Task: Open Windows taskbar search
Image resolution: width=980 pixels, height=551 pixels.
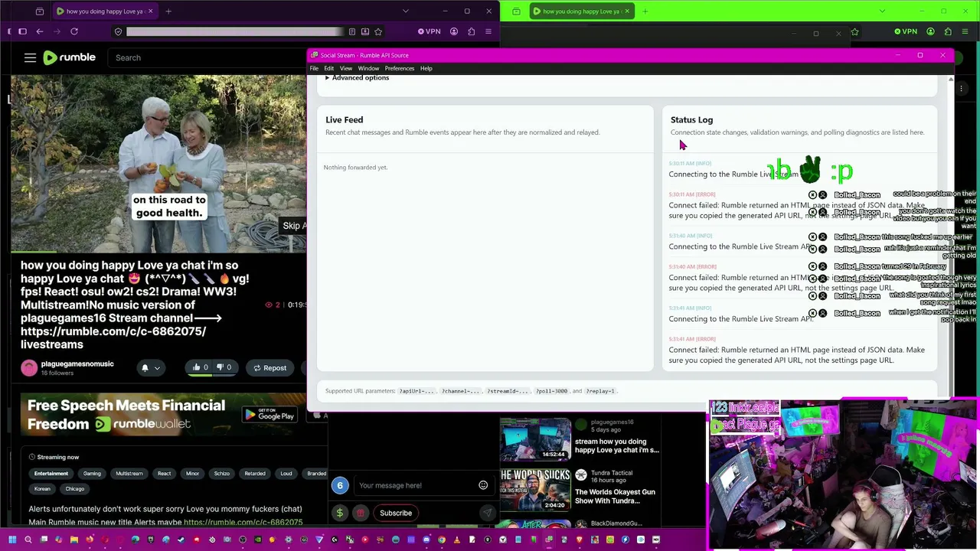Action: pyautogui.click(x=28, y=540)
